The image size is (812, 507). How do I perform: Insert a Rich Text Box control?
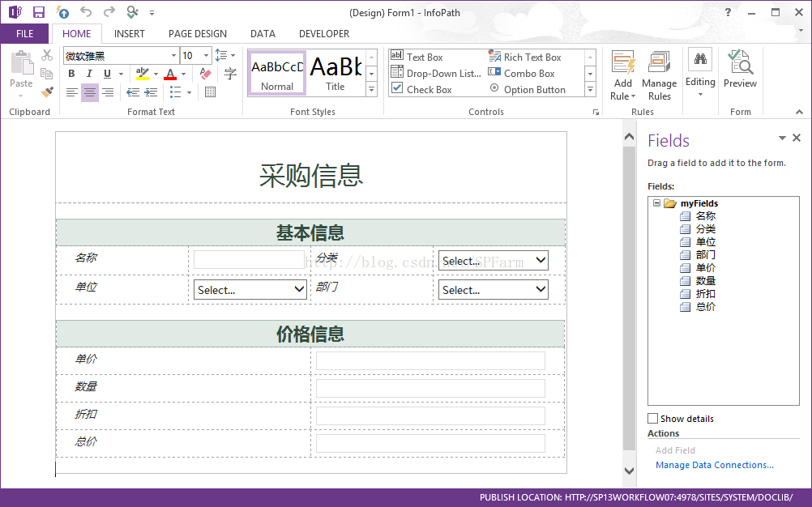pos(525,57)
